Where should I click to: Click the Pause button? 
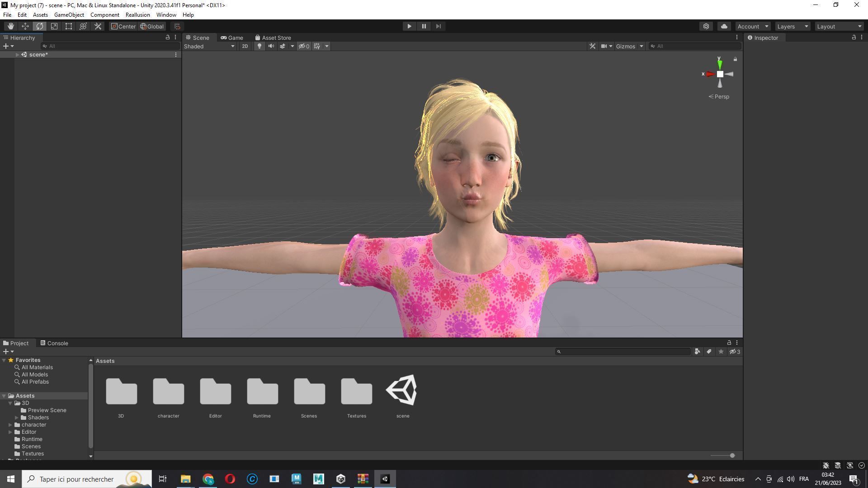(x=424, y=26)
